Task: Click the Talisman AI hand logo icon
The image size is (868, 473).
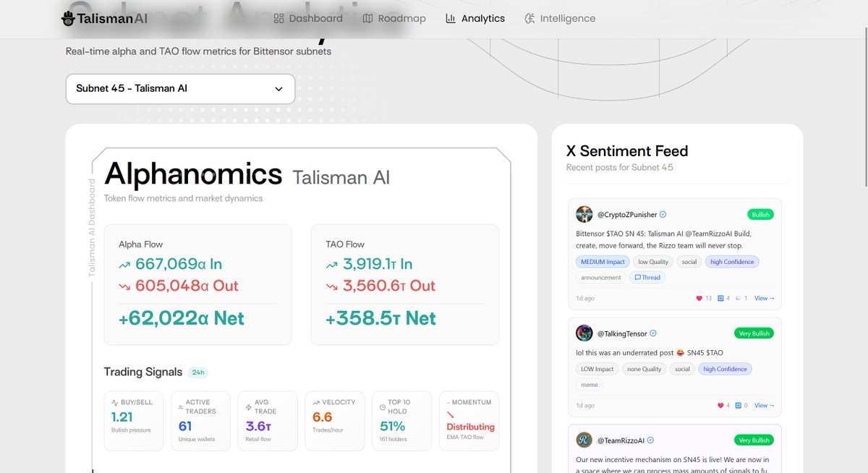Action: (68, 18)
